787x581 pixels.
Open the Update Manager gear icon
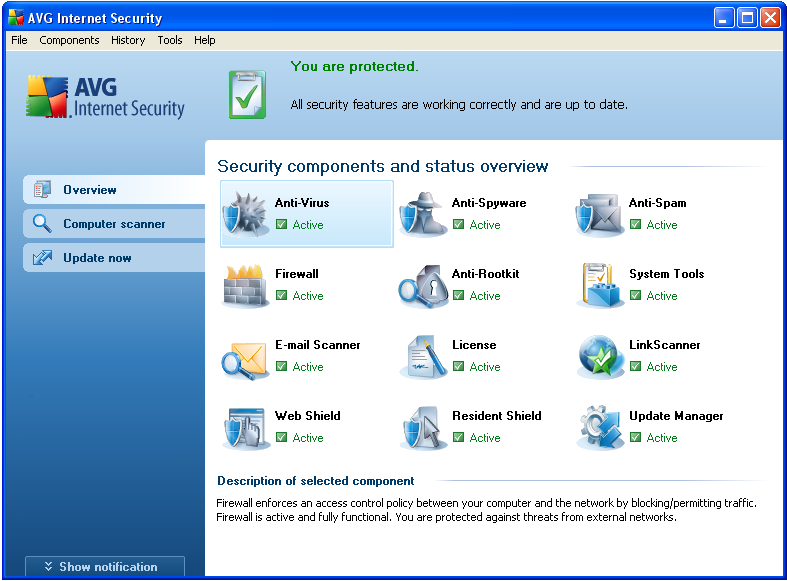pyautogui.click(x=600, y=427)
